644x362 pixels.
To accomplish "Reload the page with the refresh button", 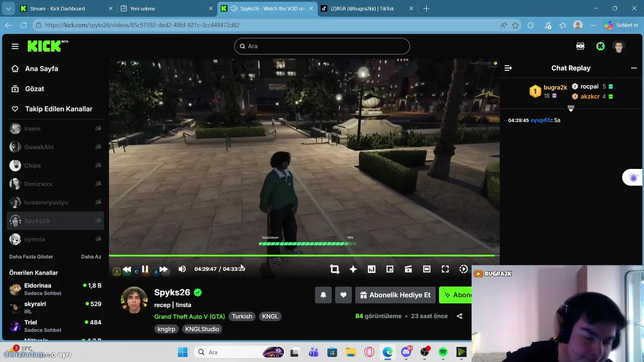I will point(23,25).
